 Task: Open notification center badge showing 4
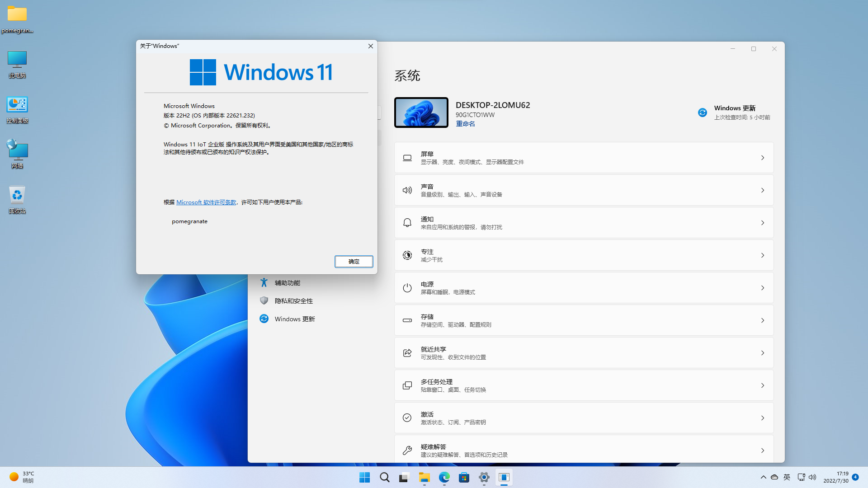point(855,477)
